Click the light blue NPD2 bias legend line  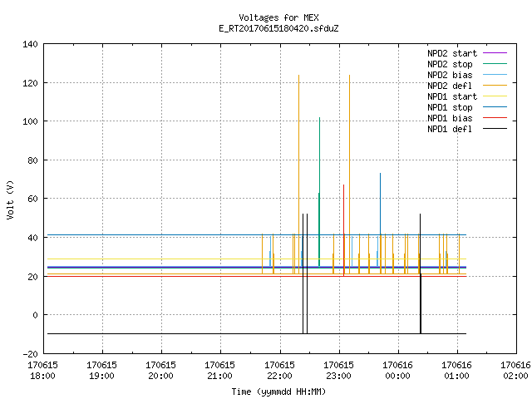click(495, 74)
